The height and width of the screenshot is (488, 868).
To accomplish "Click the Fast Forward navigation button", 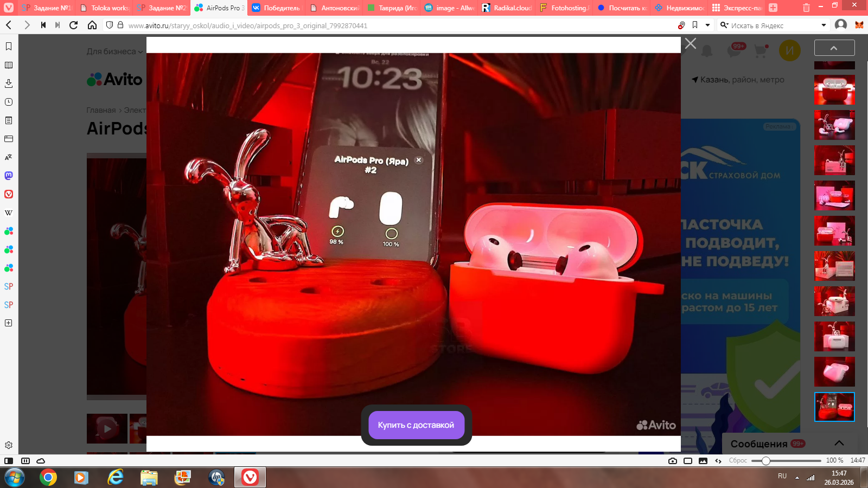I will 58,25.
